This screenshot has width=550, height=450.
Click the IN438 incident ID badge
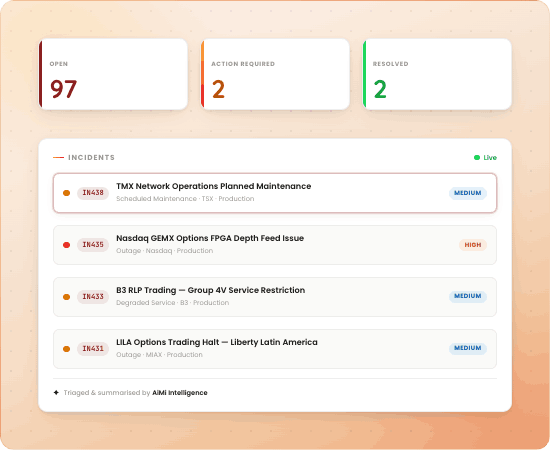click(x=93, y=193)
